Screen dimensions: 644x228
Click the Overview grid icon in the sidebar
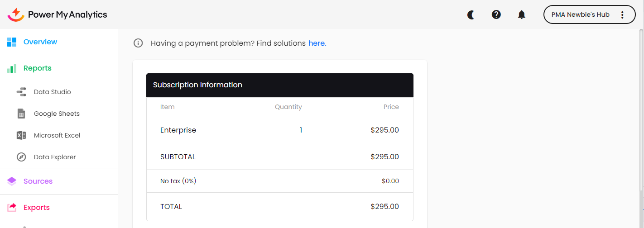point(12,42)
